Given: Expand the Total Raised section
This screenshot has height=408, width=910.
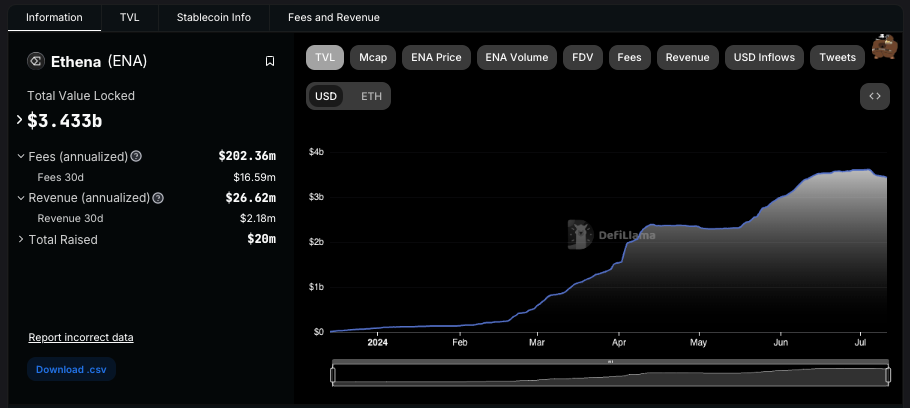Looking at the screenshot, I should [x=21, y=240].
